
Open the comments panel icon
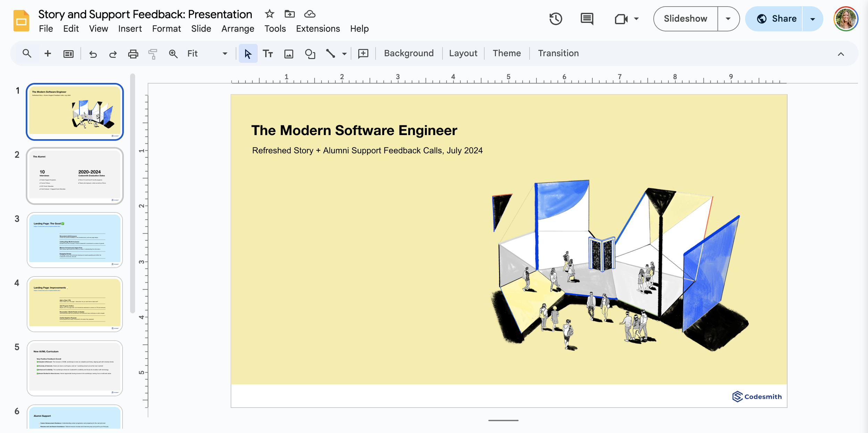(587, 19)
